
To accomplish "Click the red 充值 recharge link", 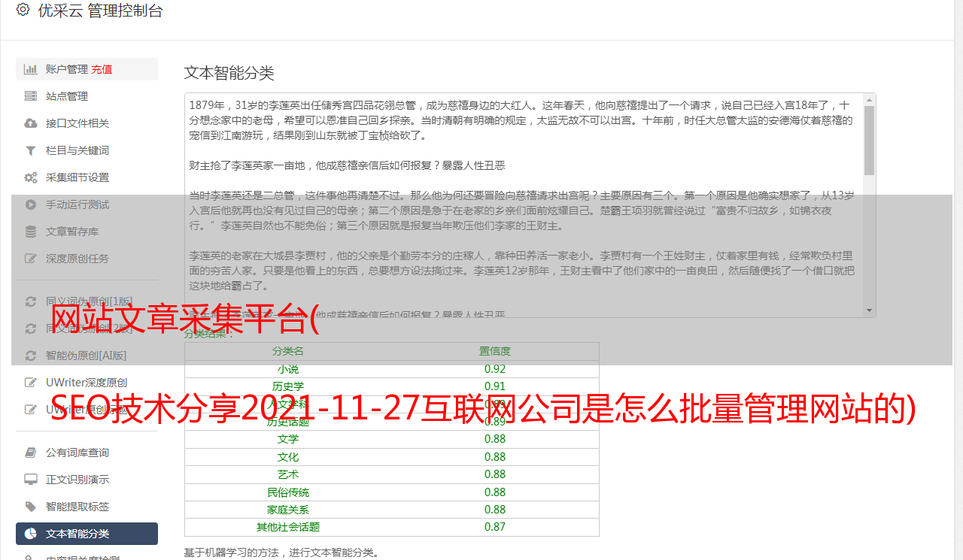I will pyautogui.click(x=102, y=69).
